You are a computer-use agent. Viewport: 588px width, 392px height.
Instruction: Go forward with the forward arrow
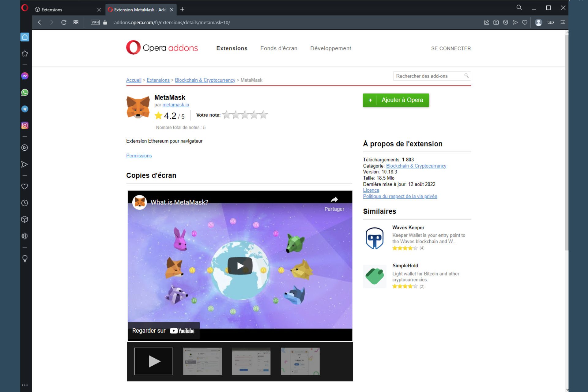pos(51,22)
